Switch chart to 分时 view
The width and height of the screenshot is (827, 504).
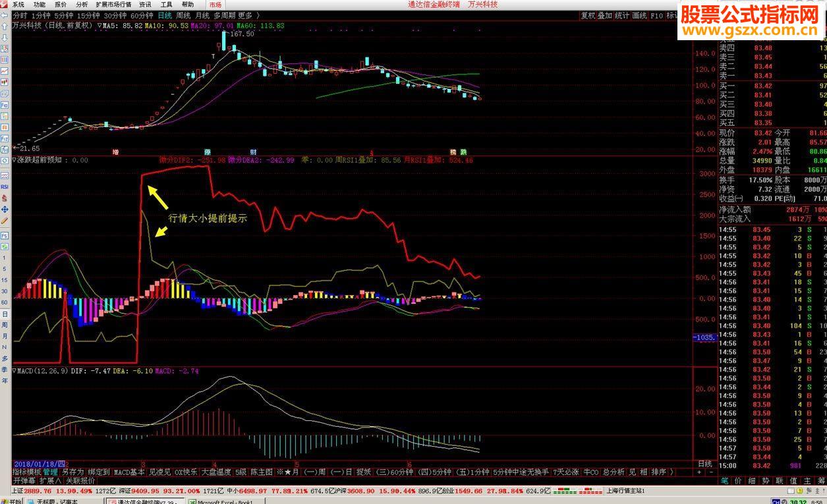point(20,16)
